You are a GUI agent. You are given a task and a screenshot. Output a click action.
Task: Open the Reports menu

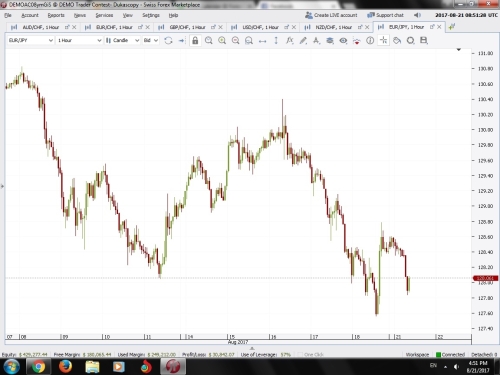(56, 15)
